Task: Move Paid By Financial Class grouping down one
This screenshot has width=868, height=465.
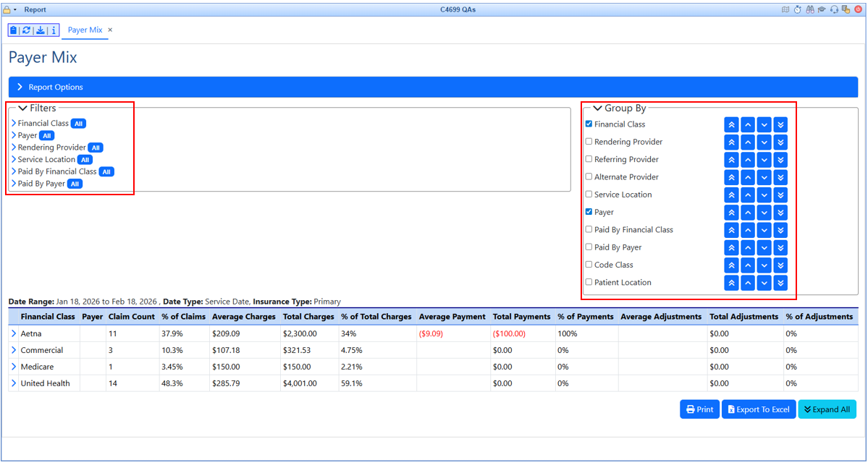Action: (764, 230)
